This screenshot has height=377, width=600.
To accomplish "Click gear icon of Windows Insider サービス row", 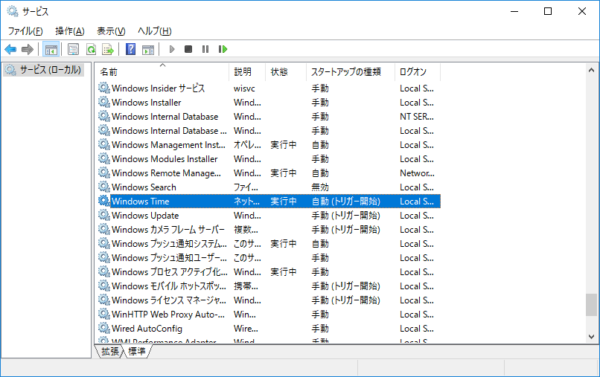I will tap(104, 88).
